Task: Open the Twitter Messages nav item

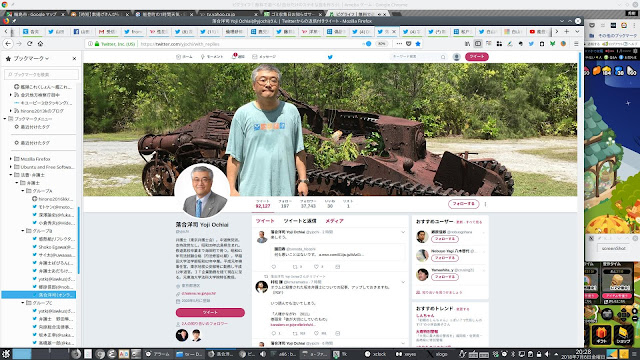Action: coord(264,57)
